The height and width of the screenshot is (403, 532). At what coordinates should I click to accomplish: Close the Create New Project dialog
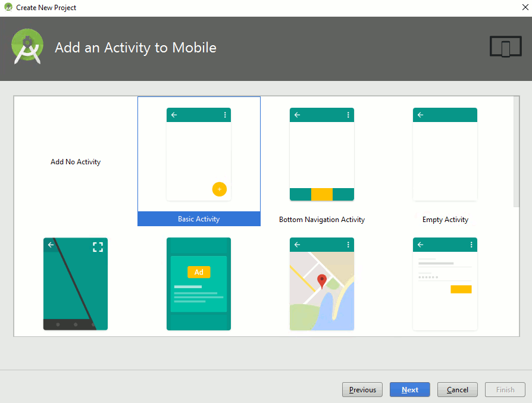pyautogui.click(x=525, y=7)
